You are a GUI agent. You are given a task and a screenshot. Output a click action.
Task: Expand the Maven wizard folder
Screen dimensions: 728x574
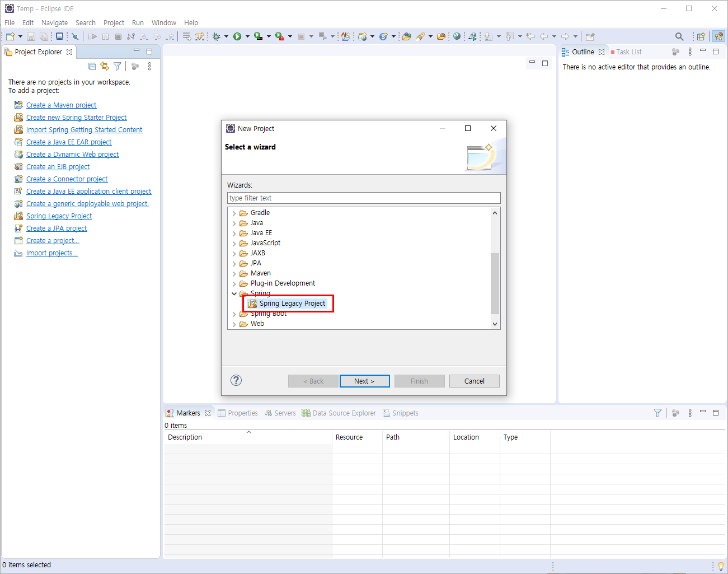click(x=234, y=273)
